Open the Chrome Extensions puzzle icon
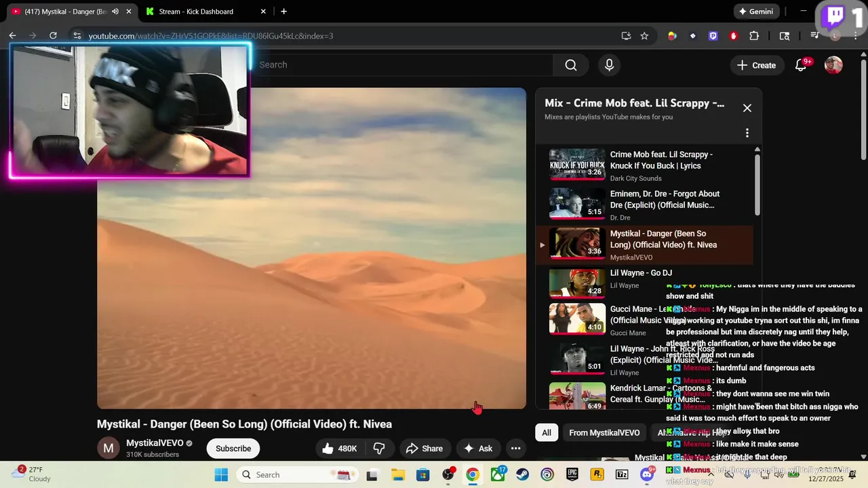The image size is (868, 488). click(754, 36)
